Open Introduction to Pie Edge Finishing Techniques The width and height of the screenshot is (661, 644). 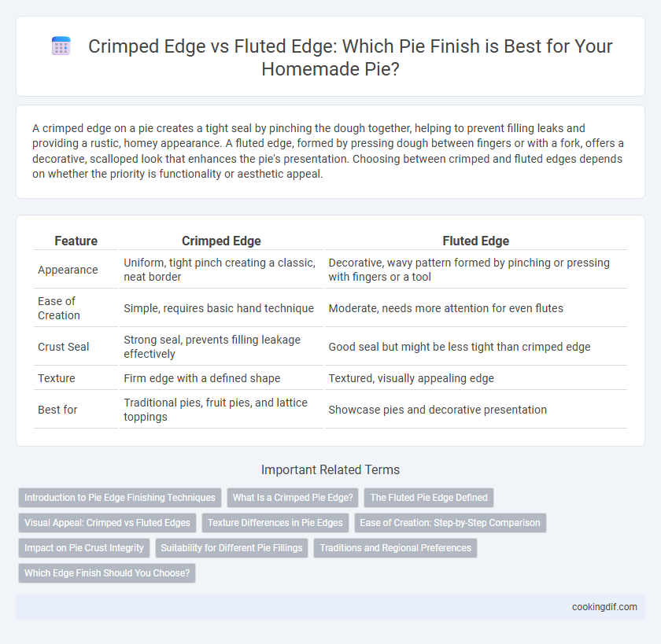point(120,498)
